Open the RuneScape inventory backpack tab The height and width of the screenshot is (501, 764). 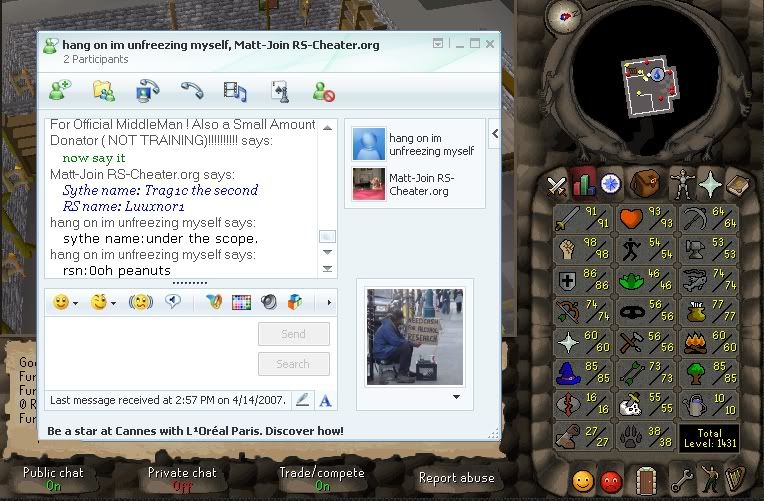645,183
